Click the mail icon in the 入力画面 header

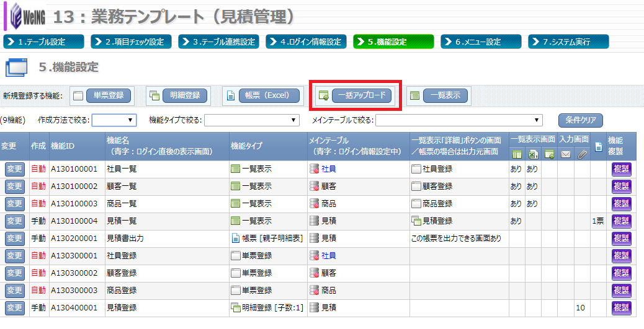coord(565,155)
